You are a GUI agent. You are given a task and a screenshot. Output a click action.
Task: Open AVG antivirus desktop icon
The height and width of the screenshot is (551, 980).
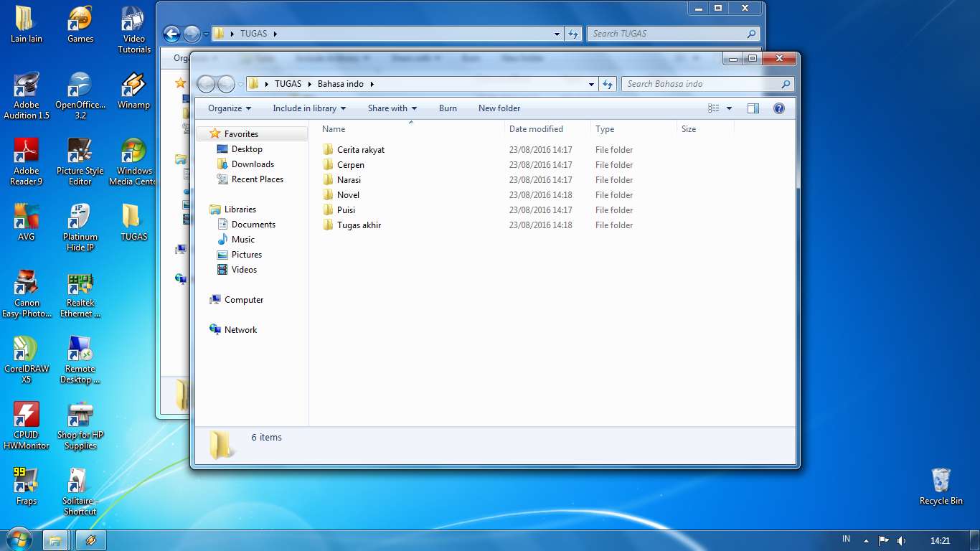pos(27,222)
